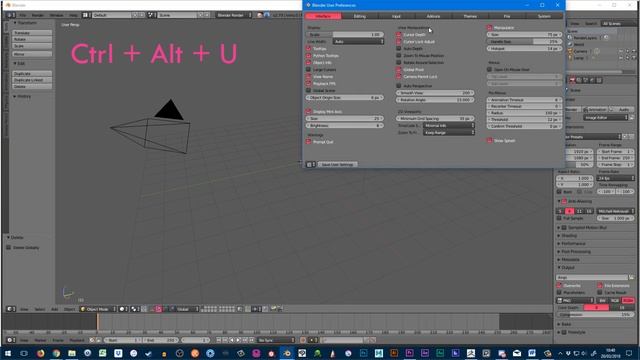Switch to System tab in User Preferences
The height and width of the screenshot is (360, 640).
[x=544, y=16]
